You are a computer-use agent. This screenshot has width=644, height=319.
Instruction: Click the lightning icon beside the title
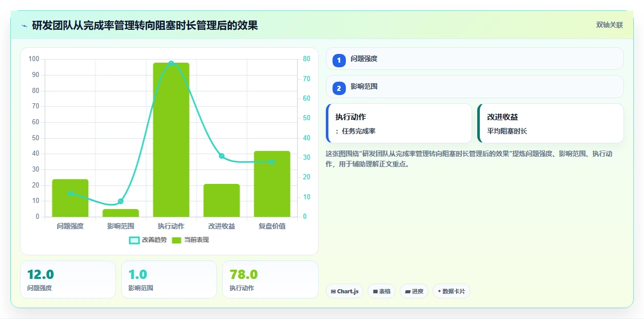[24, 25]
